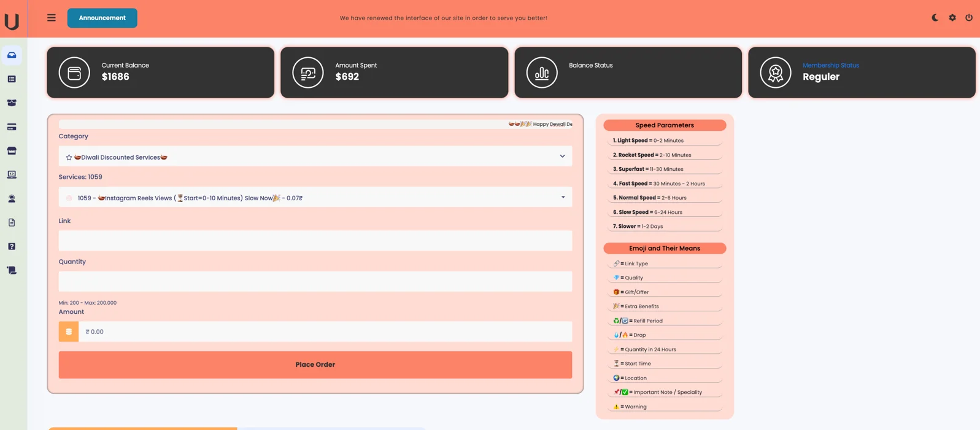Click the question mark icon in sidebar
This screenshot has width=980, height=430.
point(12,246)
